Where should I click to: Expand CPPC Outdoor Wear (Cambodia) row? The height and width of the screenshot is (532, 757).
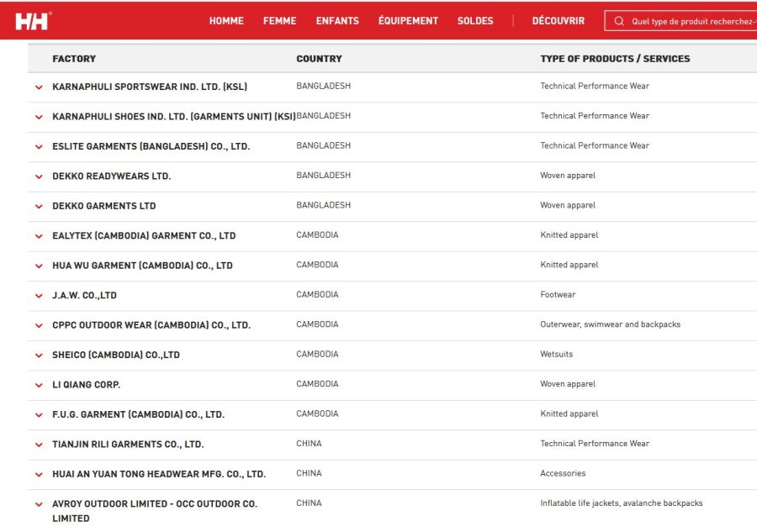[x=39, y=326]
